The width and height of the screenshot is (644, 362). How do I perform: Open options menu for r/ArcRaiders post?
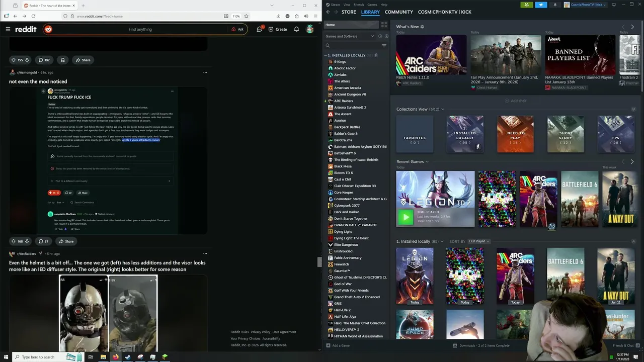(205, 254)
